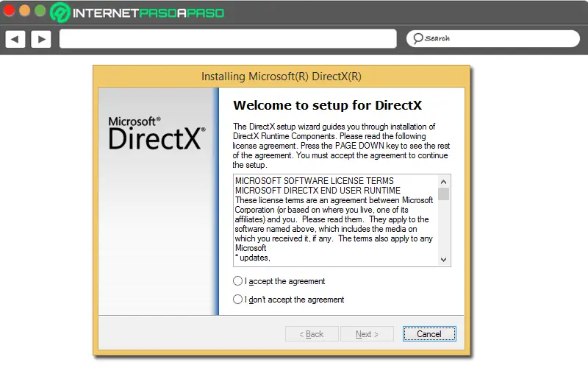Click the license scrollbar down arrow
588x368 pixels.
pos(444,260)
